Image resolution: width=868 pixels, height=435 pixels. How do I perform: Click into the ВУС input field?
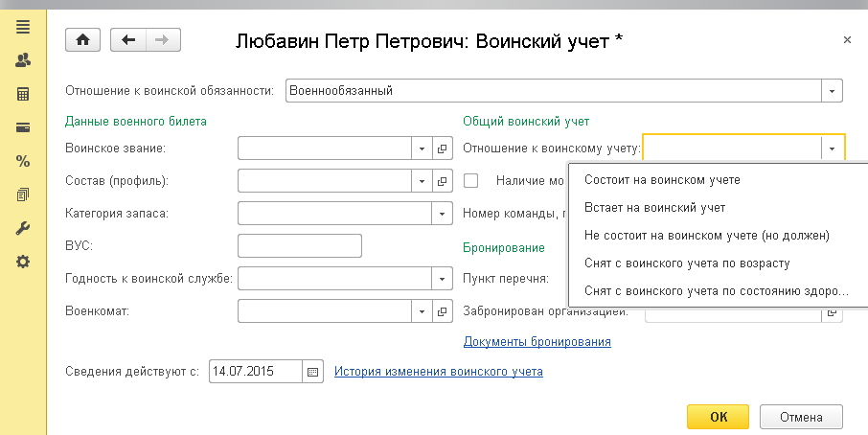click(299, 245)
